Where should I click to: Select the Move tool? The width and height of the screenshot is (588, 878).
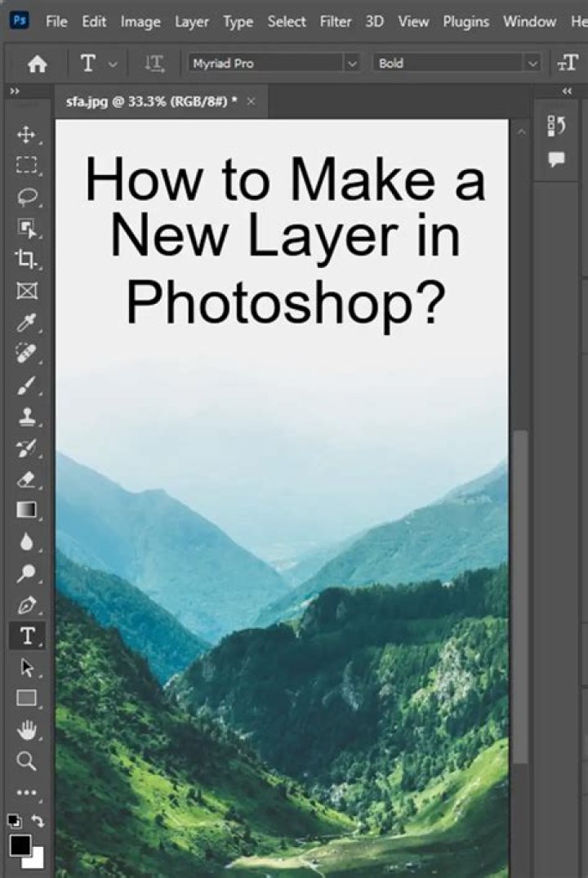26,134
